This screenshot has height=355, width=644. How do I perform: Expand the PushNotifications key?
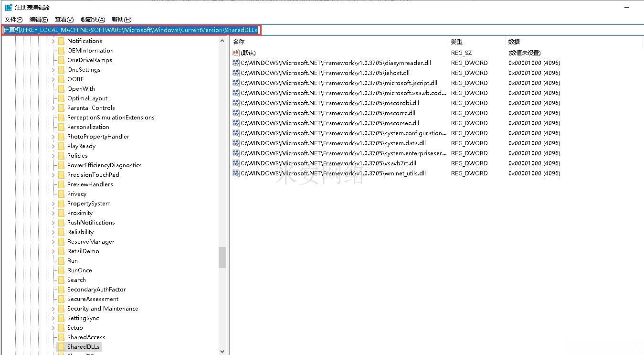tap(53, 223)
